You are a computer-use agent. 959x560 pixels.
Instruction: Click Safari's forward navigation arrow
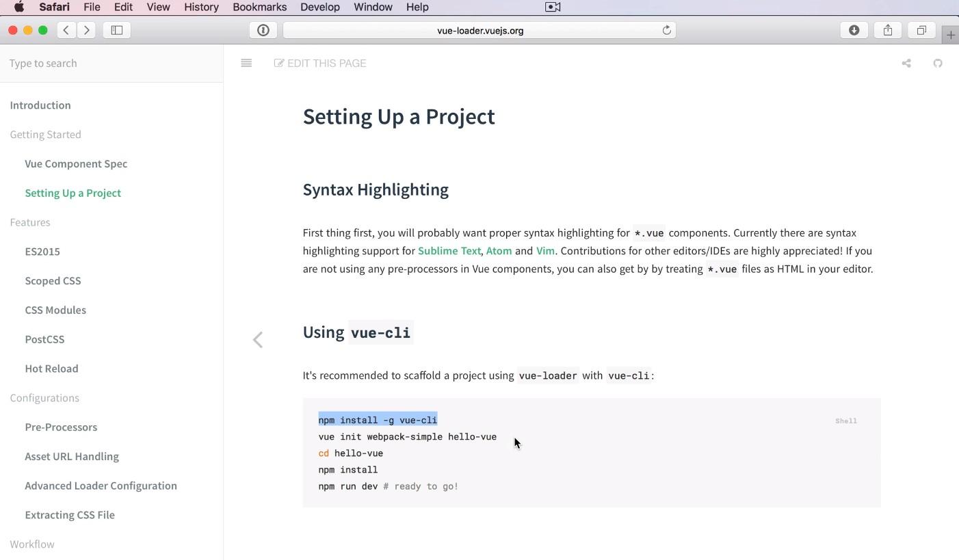coord(87,30)
